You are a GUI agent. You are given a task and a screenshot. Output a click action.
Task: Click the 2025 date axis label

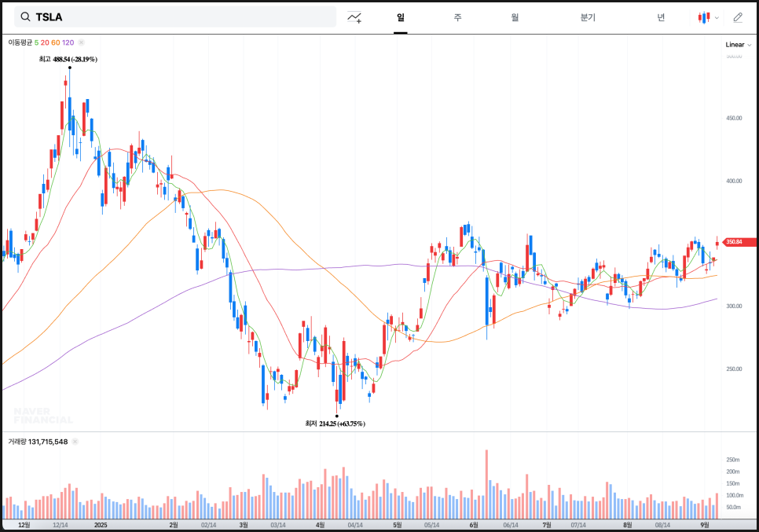tap(101, 525)
